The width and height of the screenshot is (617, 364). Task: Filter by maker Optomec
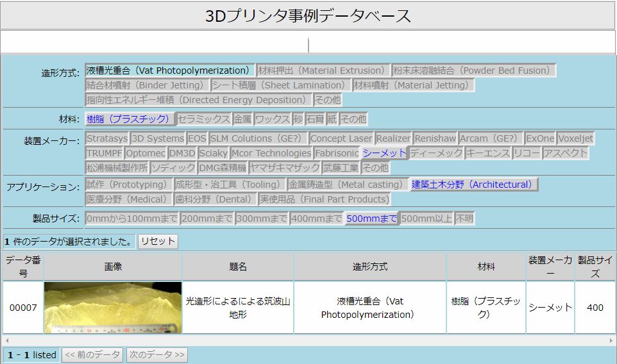[x=146, y=153]
